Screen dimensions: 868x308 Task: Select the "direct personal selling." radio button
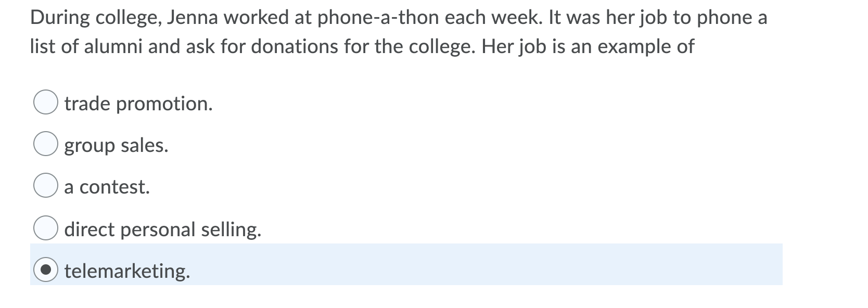click(46, 227)
